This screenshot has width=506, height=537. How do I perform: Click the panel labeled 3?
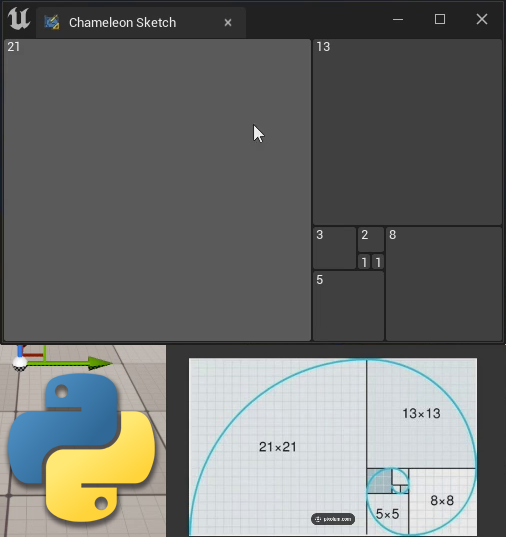[334, 248]
